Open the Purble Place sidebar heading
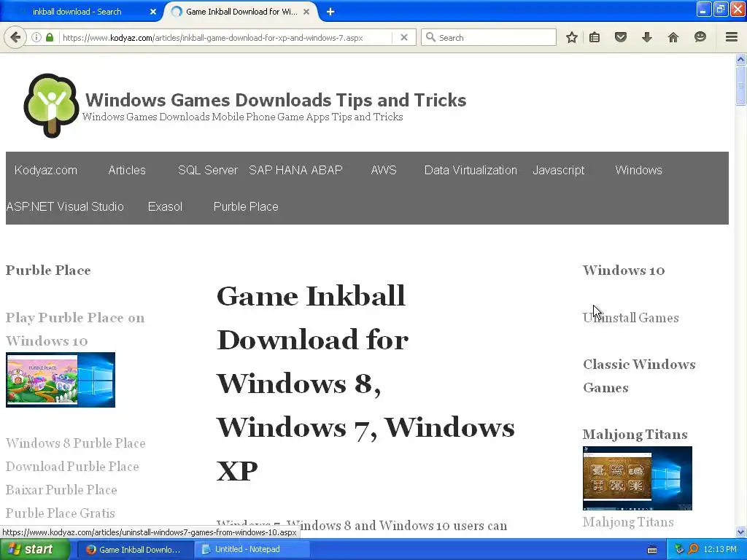This screenshot has height=560, width=747. 48,270
